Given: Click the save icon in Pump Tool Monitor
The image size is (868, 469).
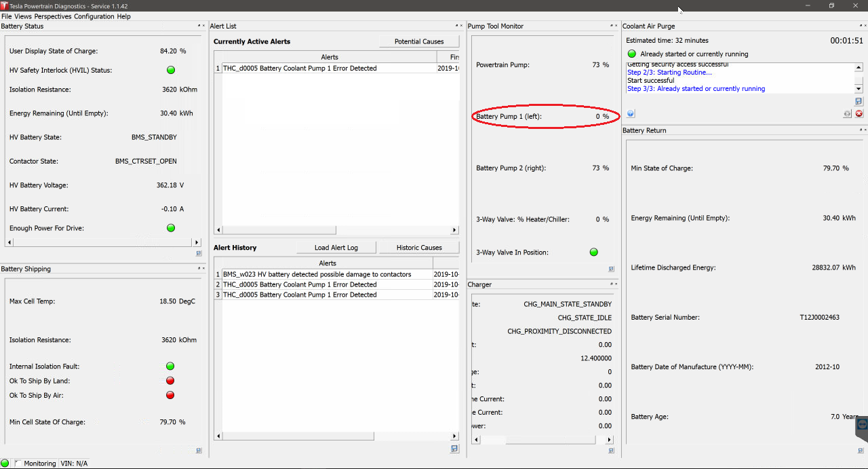Looking at the screenshot, I should pyautogui.click(x=611, y=269).
